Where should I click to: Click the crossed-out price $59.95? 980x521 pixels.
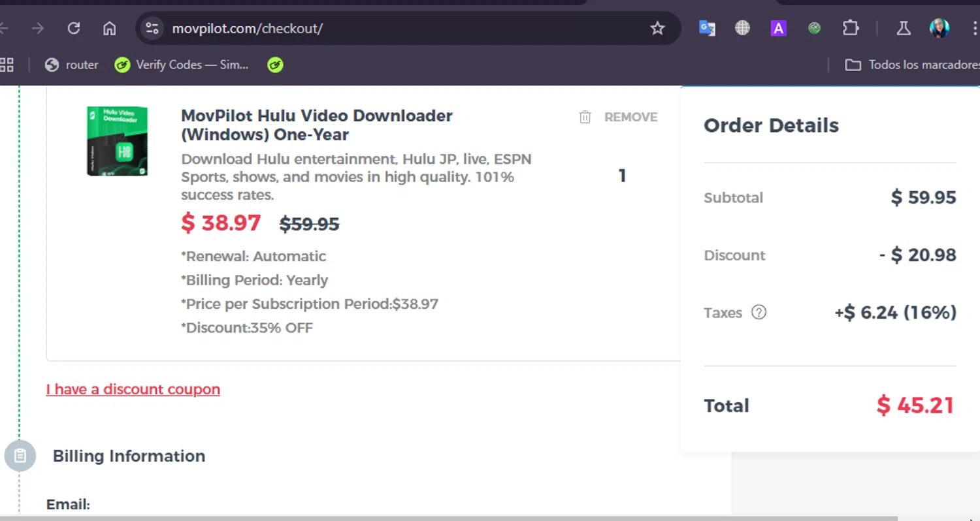(x=309, y=224)
